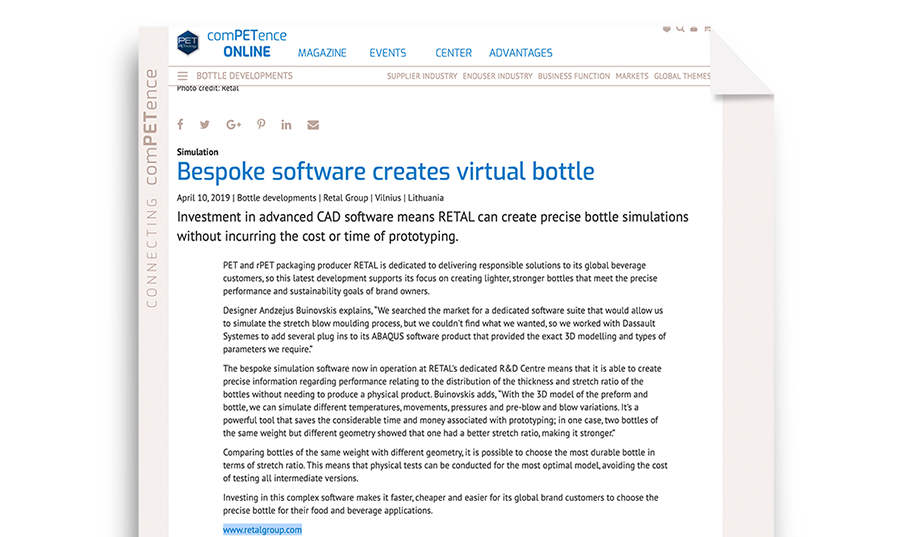Select Business Function category
Viewport: 900px width, 537px height.
[x=573, y=76]
